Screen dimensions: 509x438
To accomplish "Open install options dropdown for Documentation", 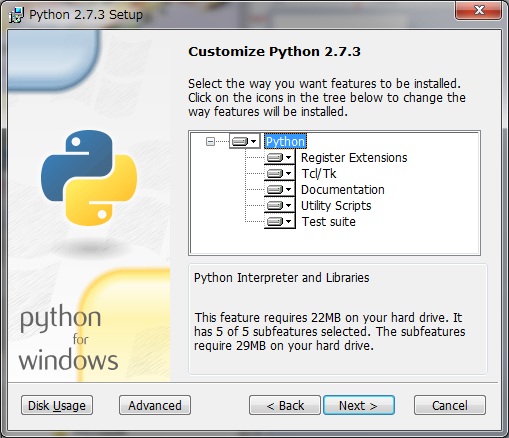I will tap(280, 189).
